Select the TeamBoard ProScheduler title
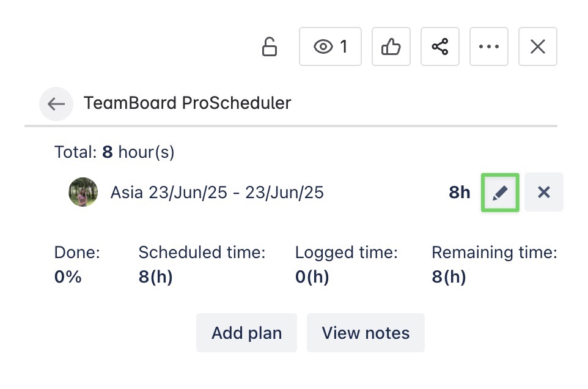Image resolution: width=588 pixels, height=389 pixels. pyautogui.click(x=187, y=103)
